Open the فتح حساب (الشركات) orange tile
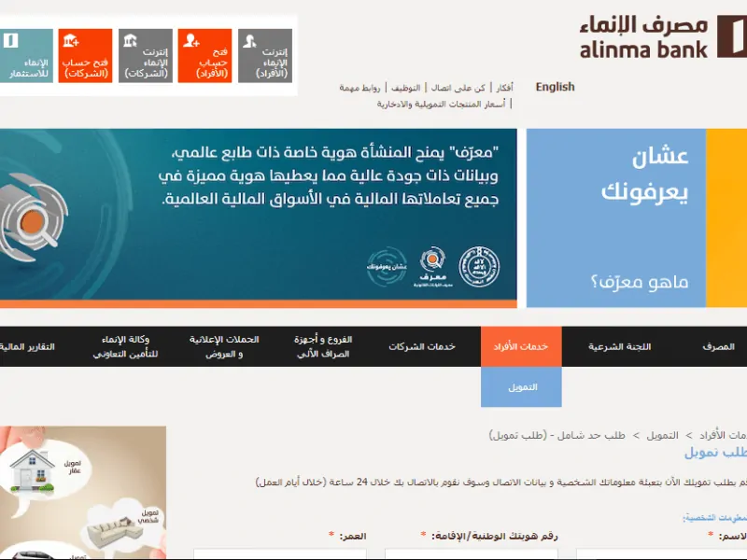 click(x=85, y=56)
